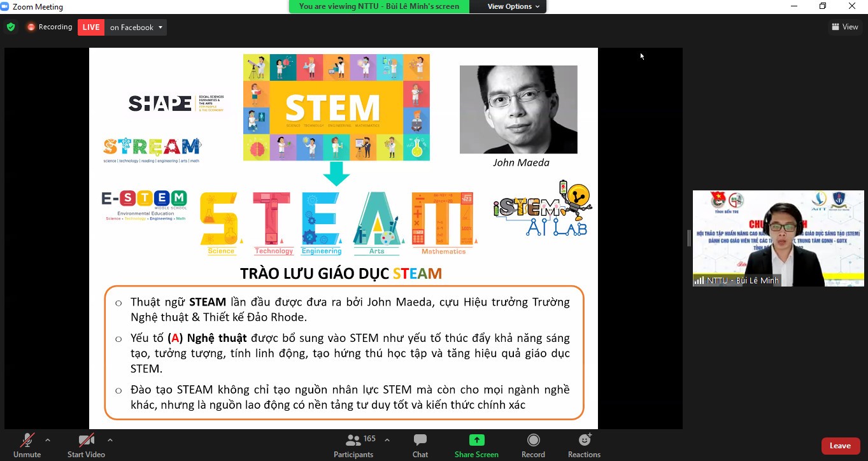Start recording with Record button
Image resolution: width=868 pixels, height=461 pixels.
[x=533, y=445]
